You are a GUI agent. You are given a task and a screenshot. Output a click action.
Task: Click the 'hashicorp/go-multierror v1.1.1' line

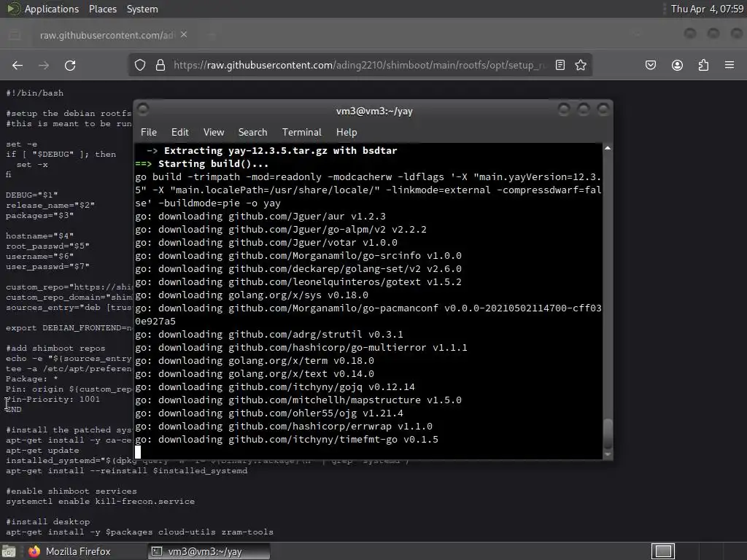click(x=301, y=348)
